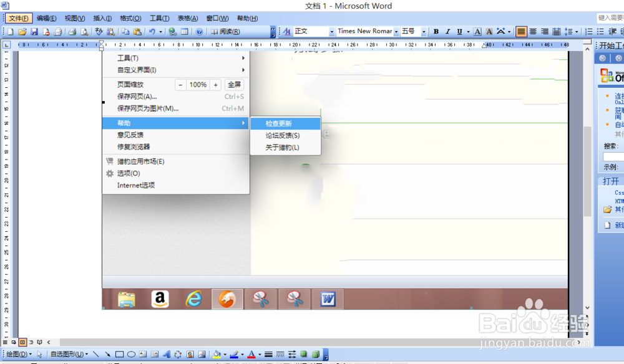Expand Line Spacing dropdown arrow
Image resolution: width=624 pixels, height=364 pixels.
577,31
